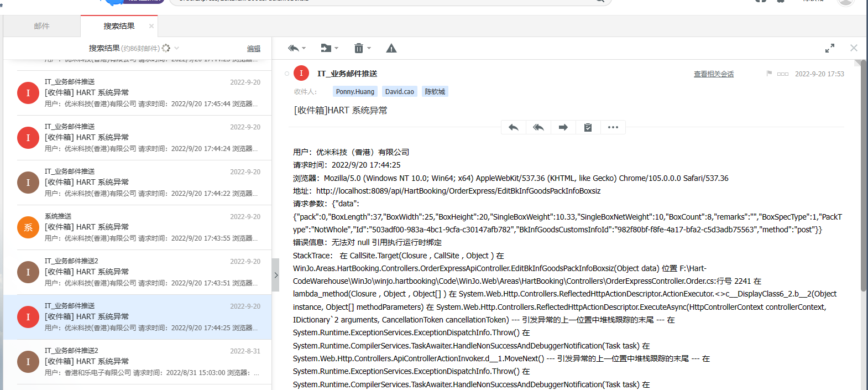868x390 pixels.
Task: Switch to the 邮件 tab
Action: click(41, 26)
